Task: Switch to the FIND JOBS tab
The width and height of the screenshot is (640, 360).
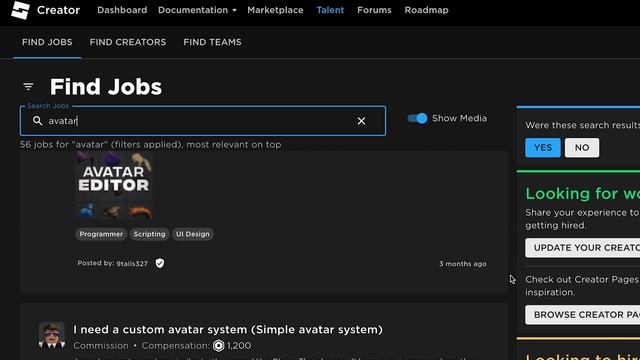Action: 47,42
